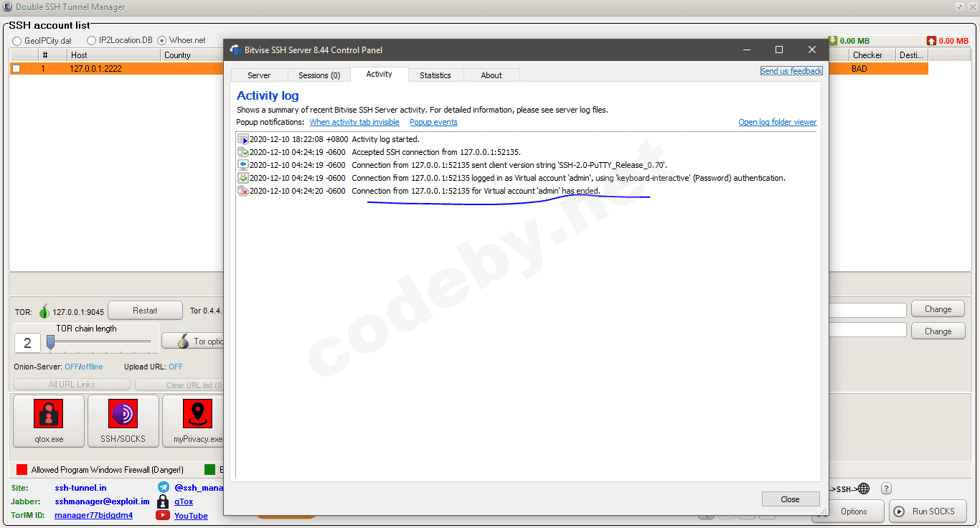Click the green download traffic arrow icon
980x528 pixels.
[833, 41]
